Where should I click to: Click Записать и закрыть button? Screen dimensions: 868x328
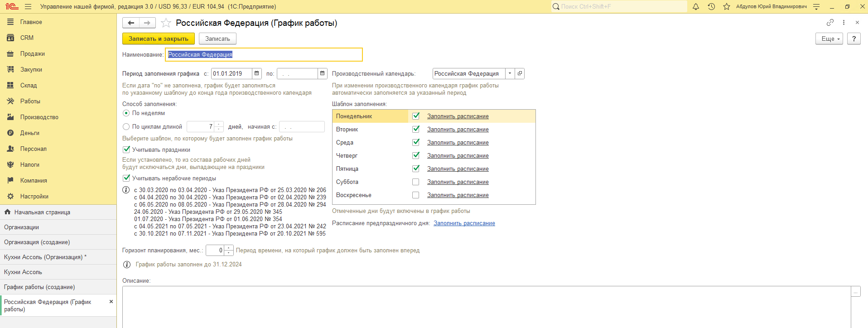(159, 39)
